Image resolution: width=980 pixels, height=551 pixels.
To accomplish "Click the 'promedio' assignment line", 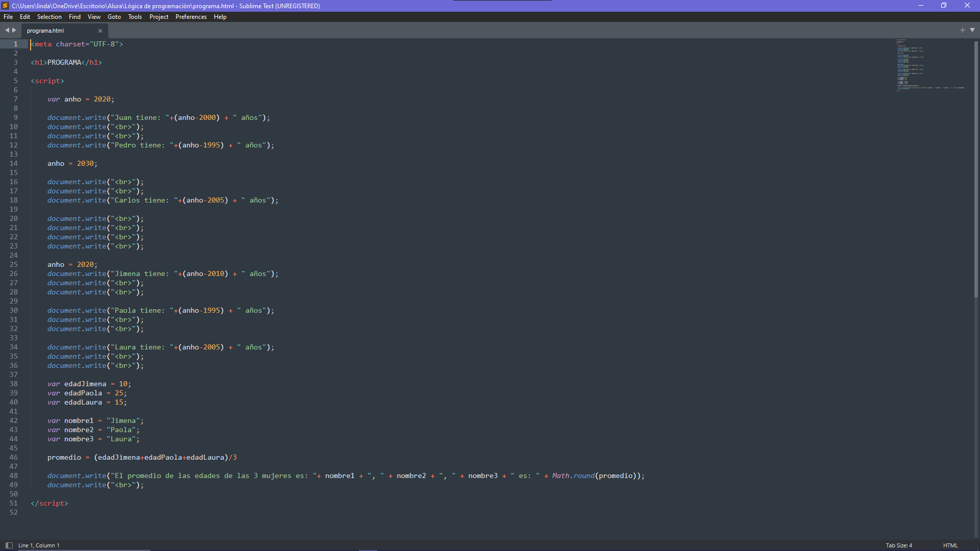I will (x=142, y=457).
